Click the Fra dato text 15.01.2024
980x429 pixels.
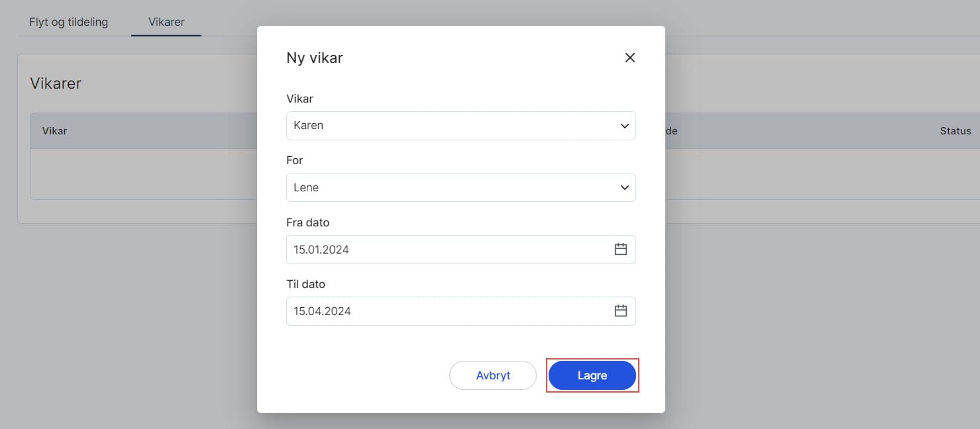(321, 250)
